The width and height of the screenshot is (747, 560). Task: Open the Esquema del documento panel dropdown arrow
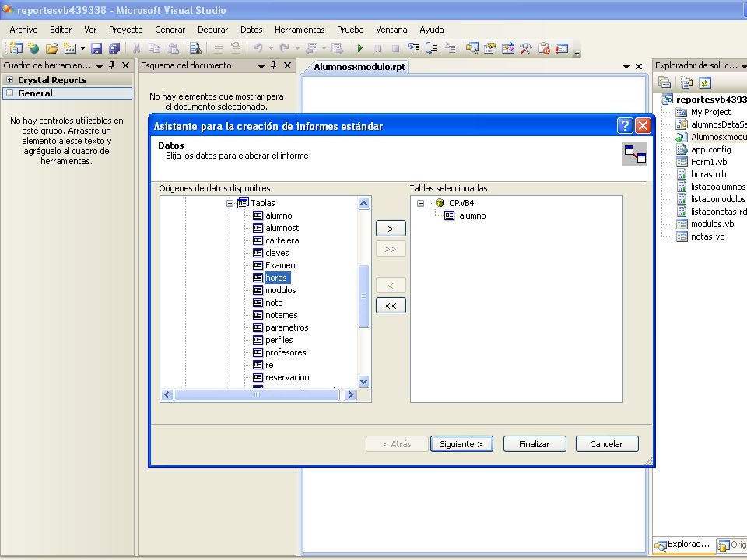(x=261, y=66)
